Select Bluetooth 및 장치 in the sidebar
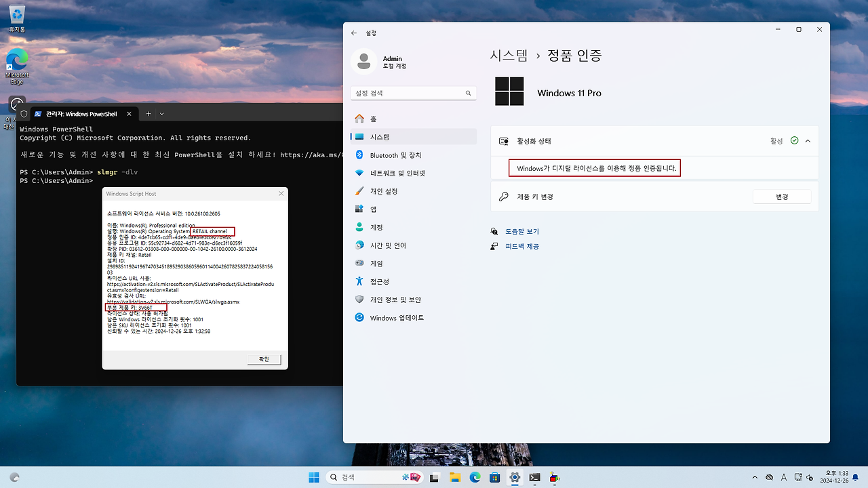Viewport: 868px width, 488px height. pyautogui.click(x=397, y=155)
